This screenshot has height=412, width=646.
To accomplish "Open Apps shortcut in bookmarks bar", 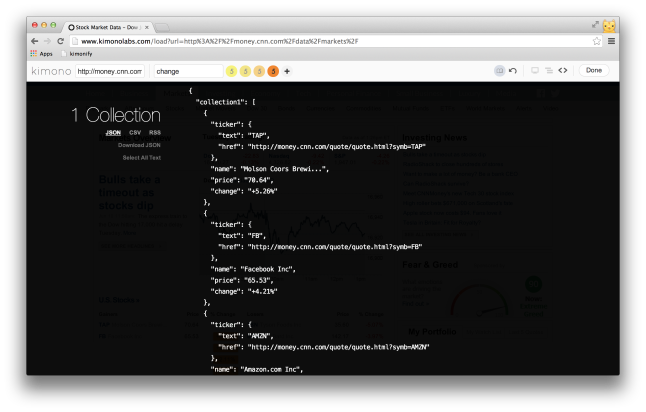I will click(x=41, y=53).
